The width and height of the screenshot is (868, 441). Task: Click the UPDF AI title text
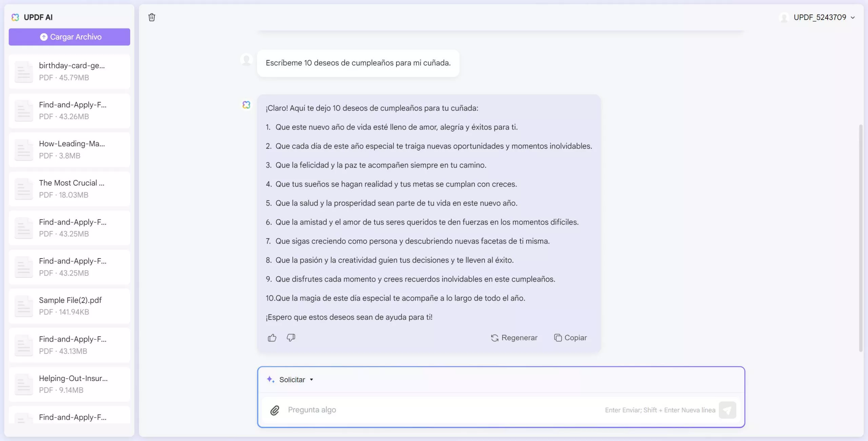[38, 17]
